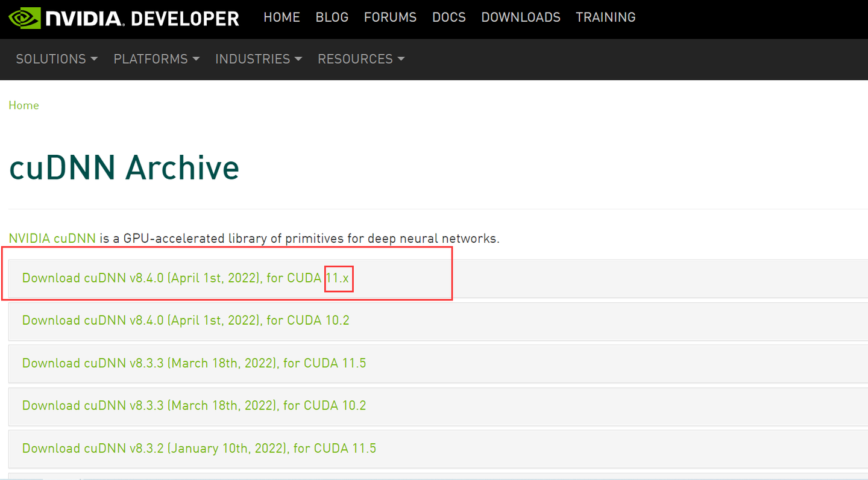
Task: Open the BLOG page
Action: pos(332,17)
